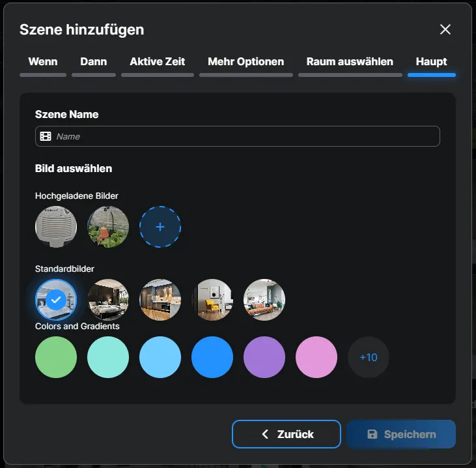This screenshot has height=468, width=476.
Task: Type in the Szene Name field
Action: coord(244,136)
